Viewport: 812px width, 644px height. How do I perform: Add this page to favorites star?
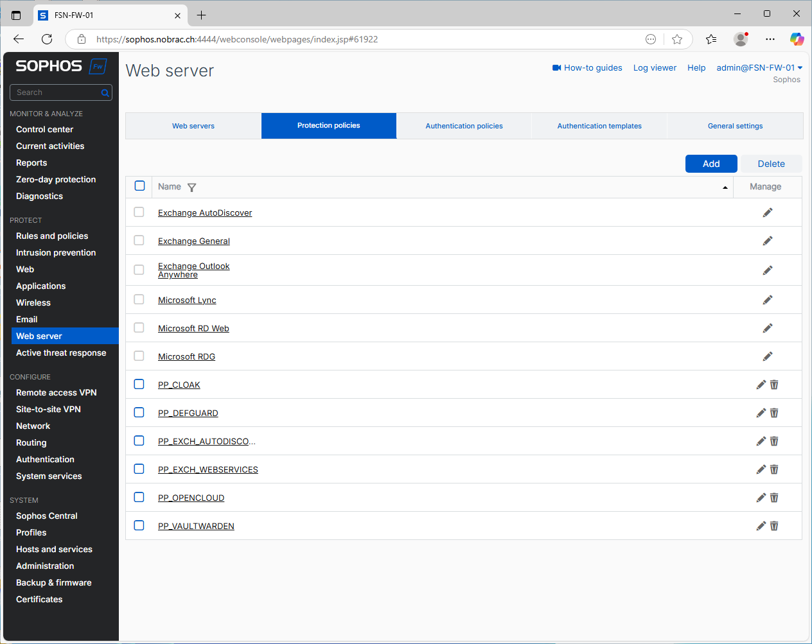click(x=677, y=39)
